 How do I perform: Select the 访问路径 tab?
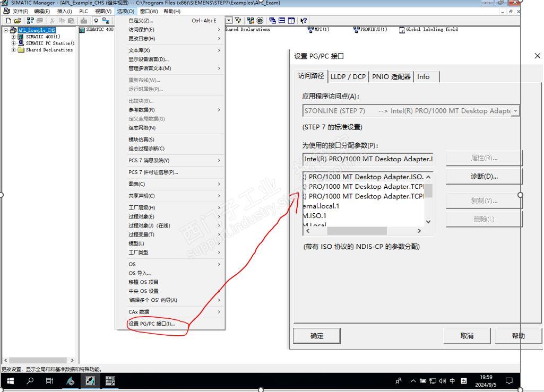[311, 76]
